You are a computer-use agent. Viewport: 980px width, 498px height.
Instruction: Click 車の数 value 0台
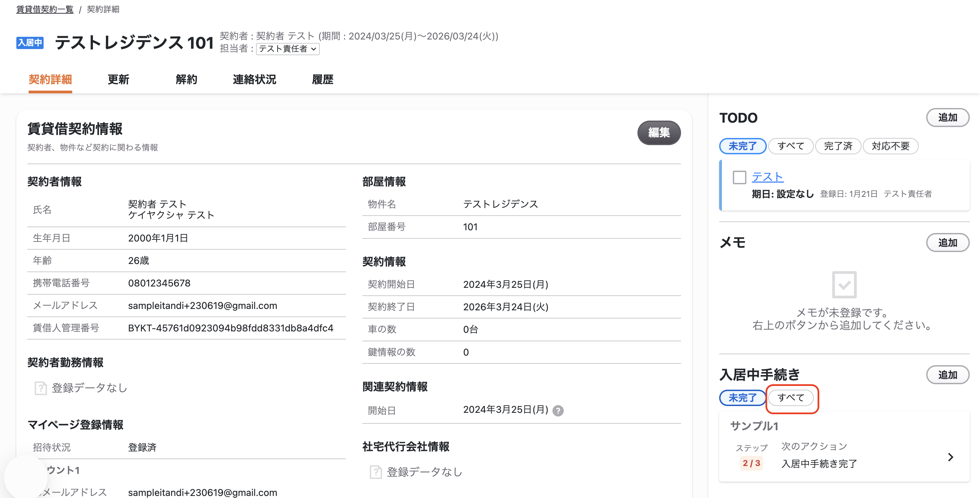pyautogui.click(x=470, y=329)
